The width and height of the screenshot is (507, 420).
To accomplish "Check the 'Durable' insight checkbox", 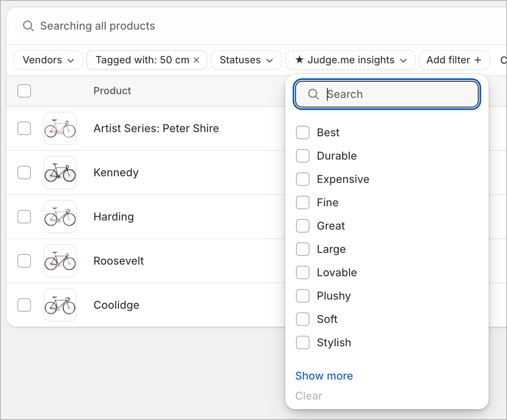I will coord(303,156).
